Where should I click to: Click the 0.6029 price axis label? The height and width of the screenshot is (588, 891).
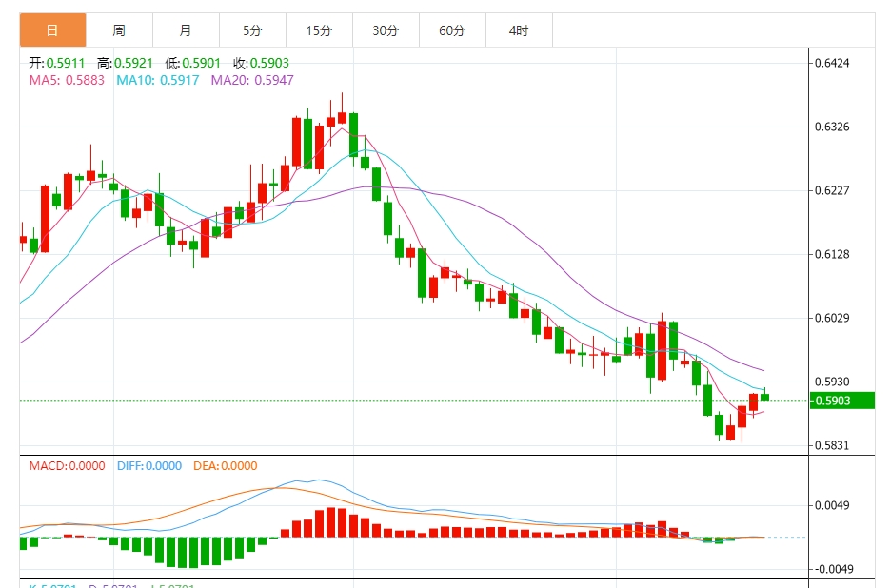coord(832,318)
